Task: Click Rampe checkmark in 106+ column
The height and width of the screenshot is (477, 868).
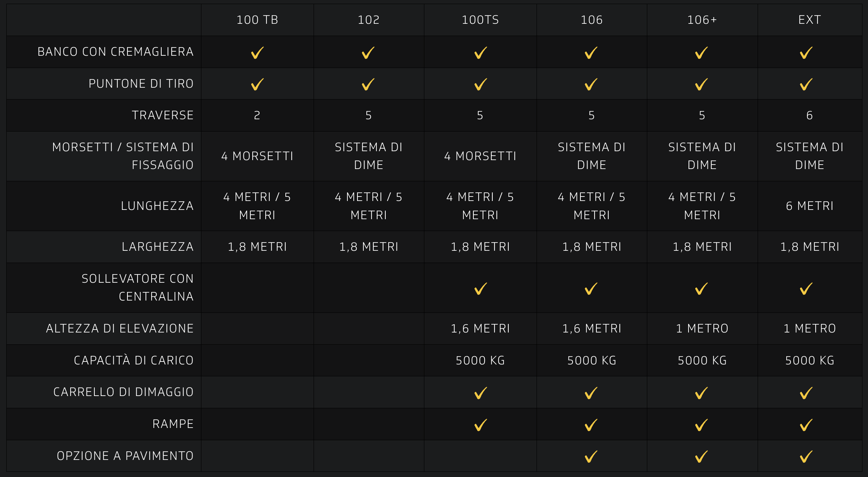Action: (x=702, y=425)
